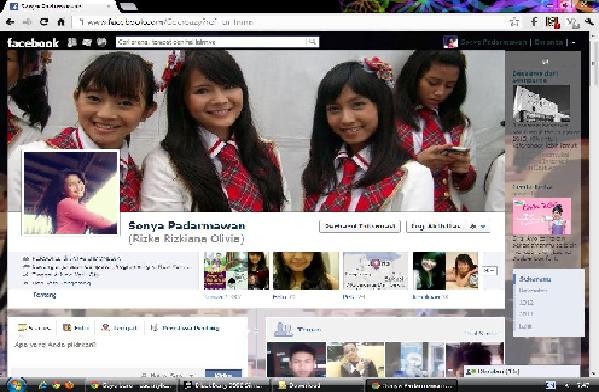Image resolution: width=599 pixels, height=392 pixels.
Task: Click the Facebook extension icon in the browser toolbar
Action: click(534, 22)
